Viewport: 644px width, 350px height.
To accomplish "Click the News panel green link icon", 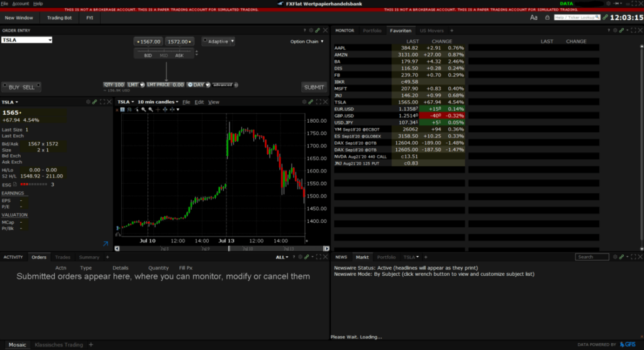I will (x=621, y=257).
